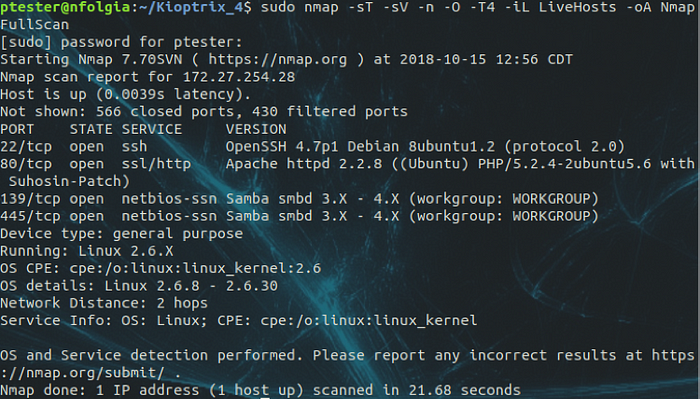Click the Network Distance 2 hops line

click(104, 303)
